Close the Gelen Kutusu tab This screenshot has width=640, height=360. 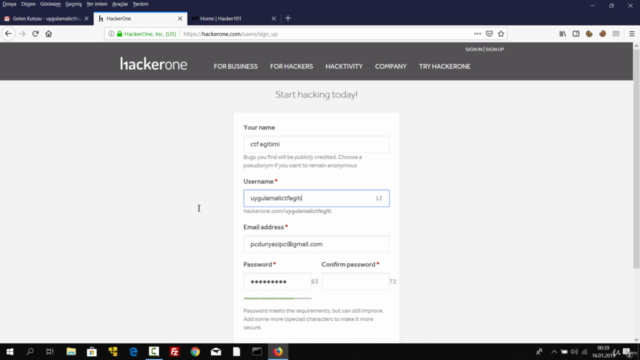(86, 18)
